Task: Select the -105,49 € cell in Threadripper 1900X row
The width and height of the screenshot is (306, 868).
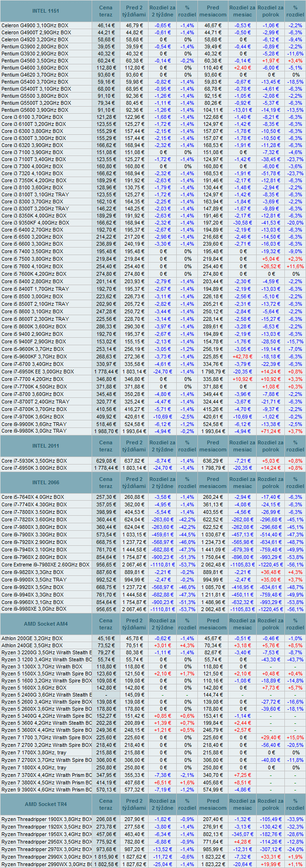Action: [x=271, y=819]
